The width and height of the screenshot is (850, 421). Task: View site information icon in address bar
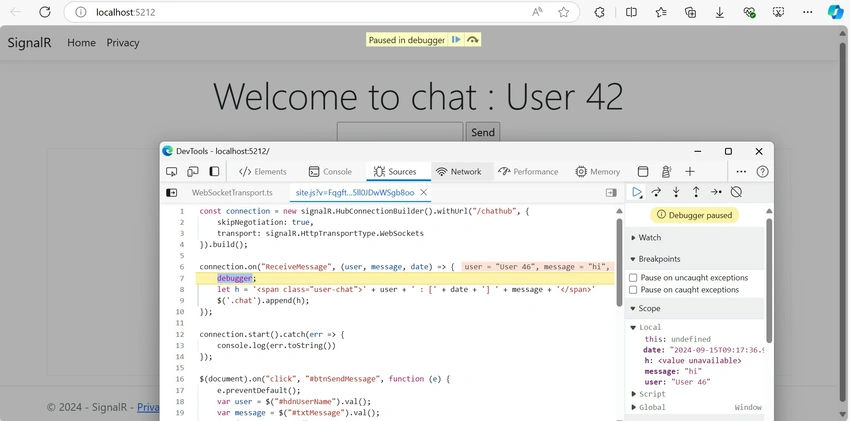pyautogui.click(x=81, y=12)
